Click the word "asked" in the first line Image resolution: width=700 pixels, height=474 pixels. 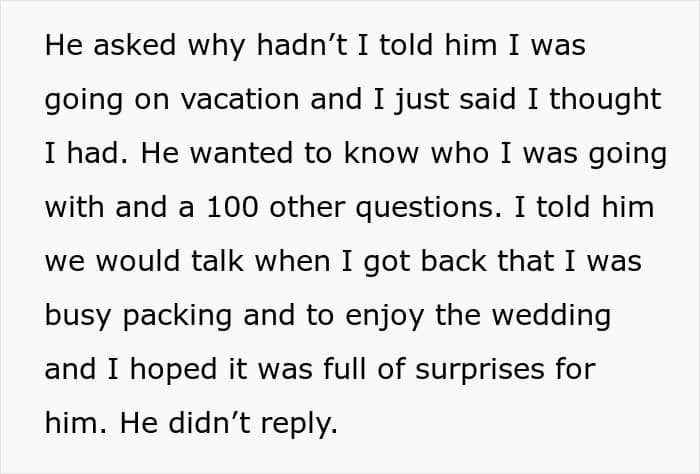tap(134, 45)
